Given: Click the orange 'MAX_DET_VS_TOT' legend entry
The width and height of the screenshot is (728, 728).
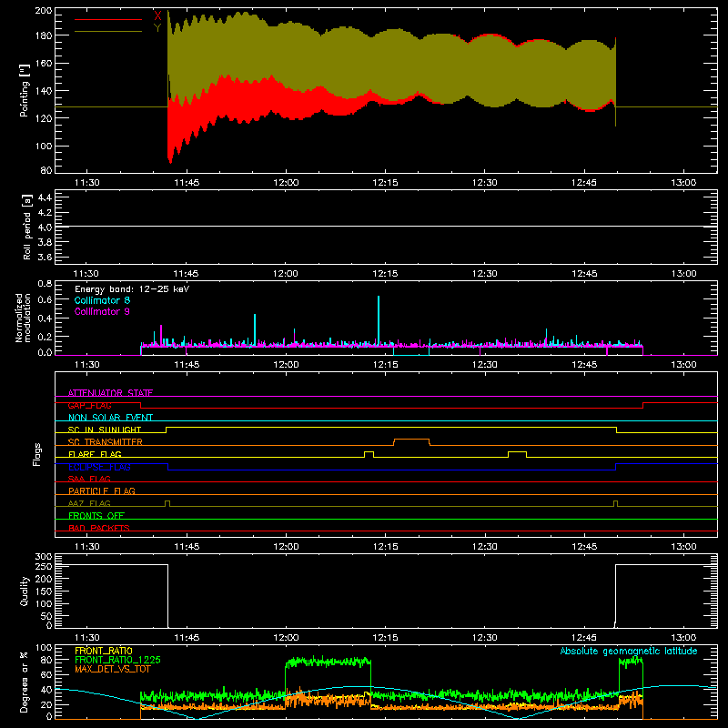Looking at the screenshot, I should point(112,669).
